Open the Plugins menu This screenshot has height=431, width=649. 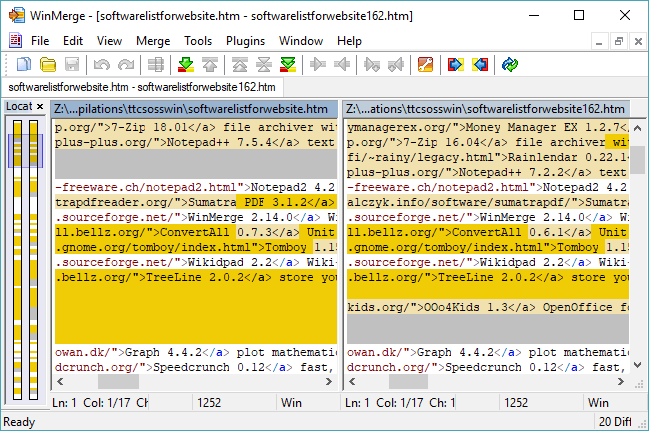tap(245, 41)
